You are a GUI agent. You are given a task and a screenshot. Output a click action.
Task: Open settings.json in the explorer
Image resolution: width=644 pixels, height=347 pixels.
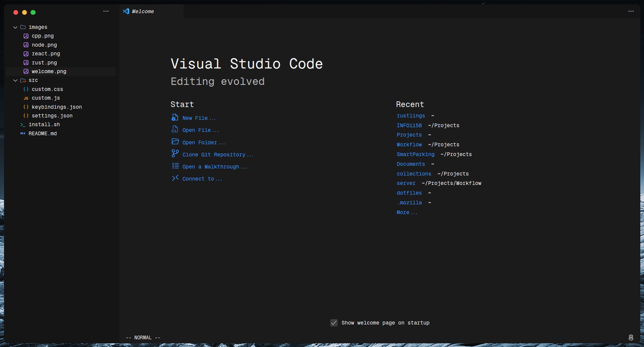[x=61, y=116]
